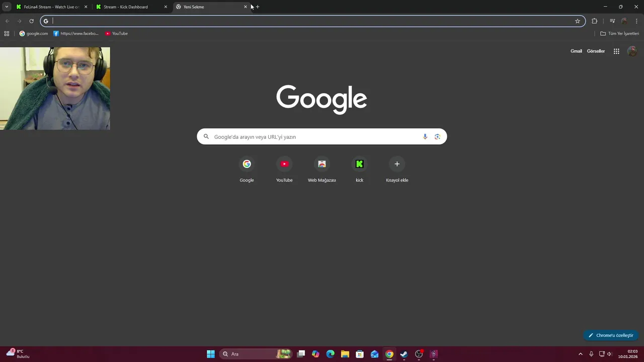Click the browser forward arrow
Viewport: 644px width, 362px height.
click(x=19, y=21)
